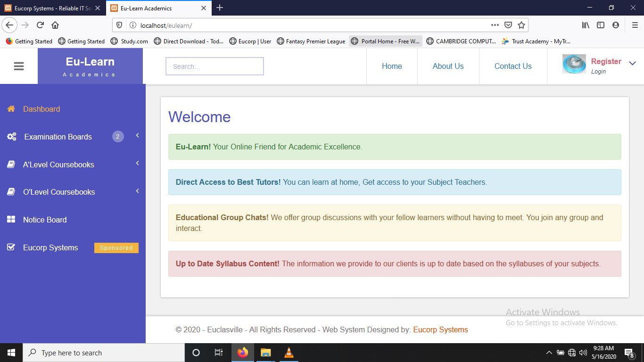Click the A'Level Coursebooks book icon
644x362 pixels.
point(11,165)
